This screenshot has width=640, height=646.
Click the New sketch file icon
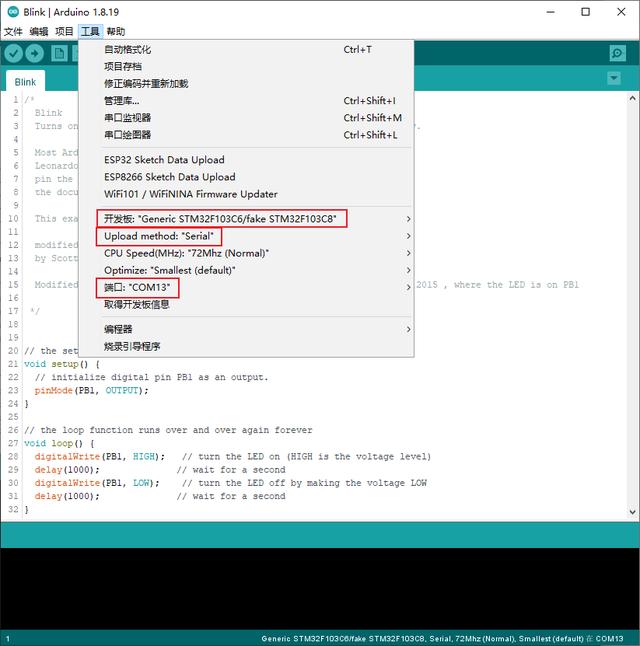tap(59, 54)
